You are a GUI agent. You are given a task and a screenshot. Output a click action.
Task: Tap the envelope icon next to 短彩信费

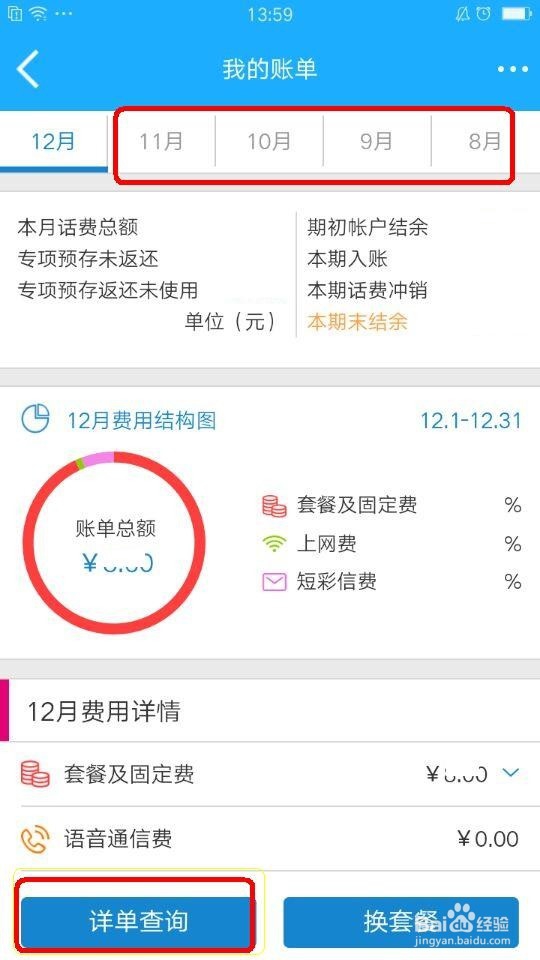tap(274, 582)
